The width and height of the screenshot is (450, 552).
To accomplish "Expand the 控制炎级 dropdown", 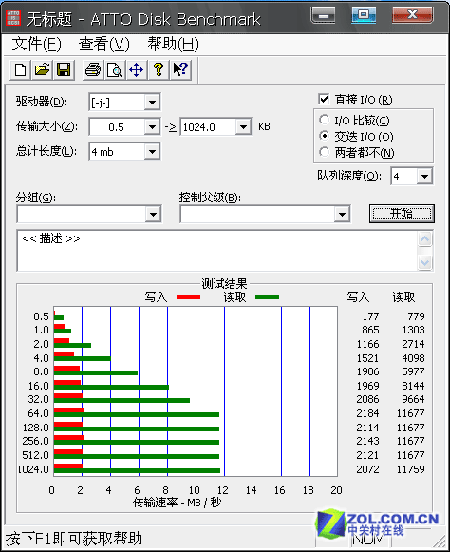I will pos(342,214).
